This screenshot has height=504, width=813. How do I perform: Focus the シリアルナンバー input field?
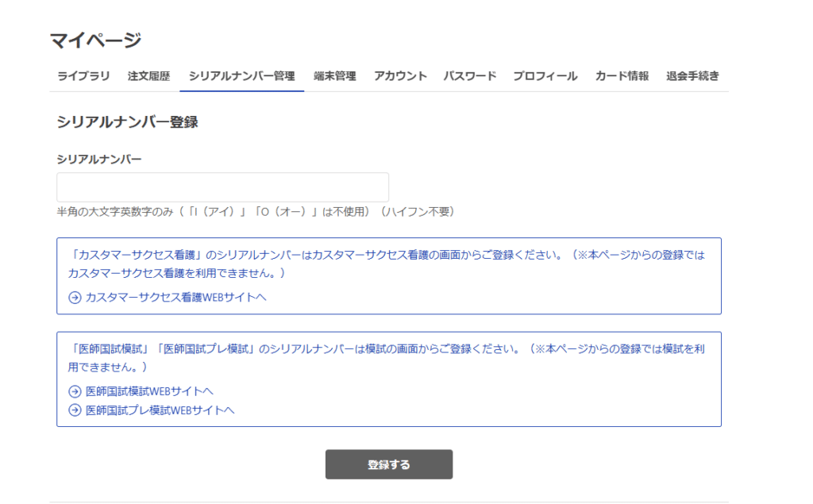[x=222, y=187]
